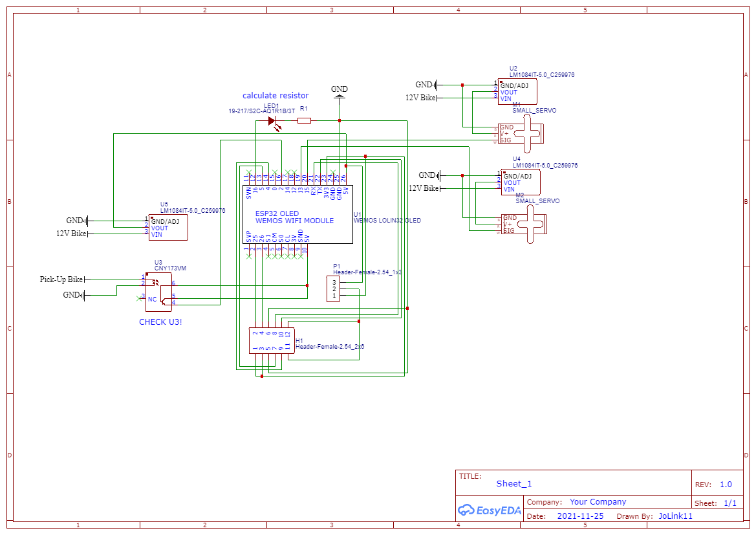Click the GND symbol above the resistor

pos(339,97)
